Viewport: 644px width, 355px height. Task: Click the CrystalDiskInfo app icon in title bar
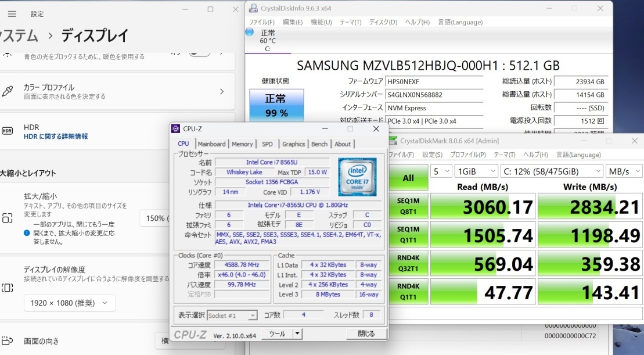[253, 8]
